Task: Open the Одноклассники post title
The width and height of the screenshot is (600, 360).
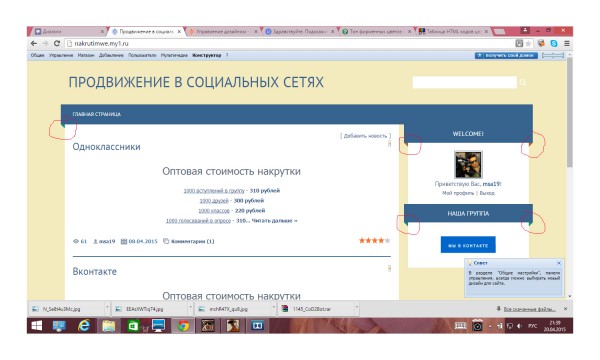Action: pyautogui.click(x=106, y=147)
